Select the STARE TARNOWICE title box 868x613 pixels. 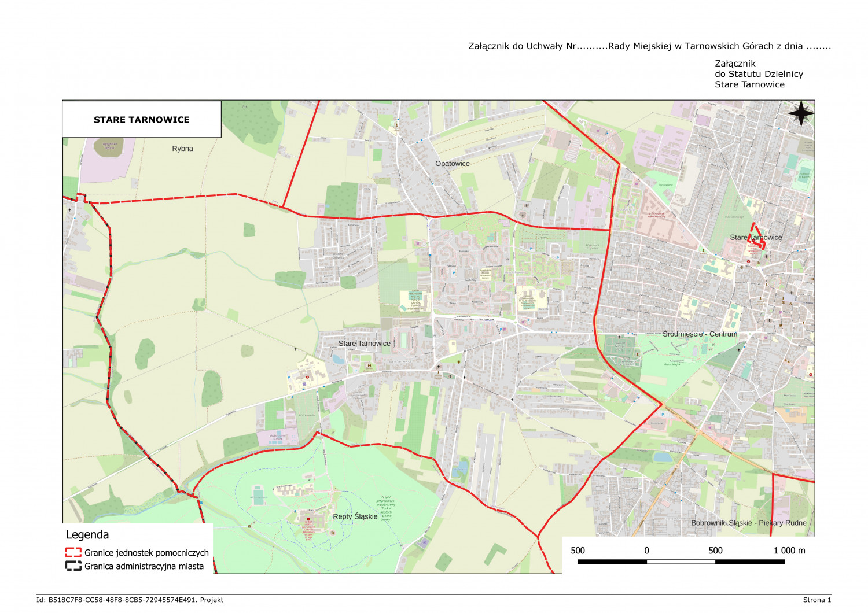[142, 120]
